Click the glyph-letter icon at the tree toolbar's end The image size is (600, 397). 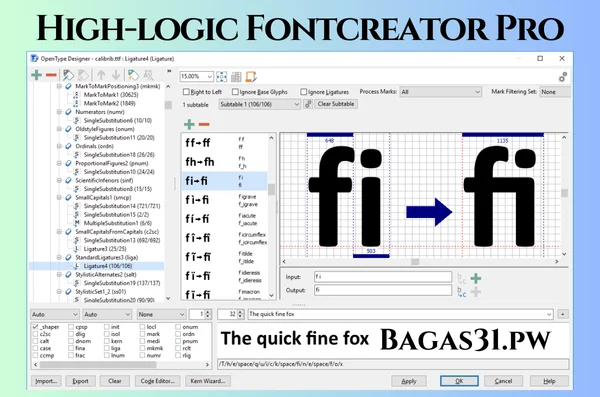tap(148, 75)
